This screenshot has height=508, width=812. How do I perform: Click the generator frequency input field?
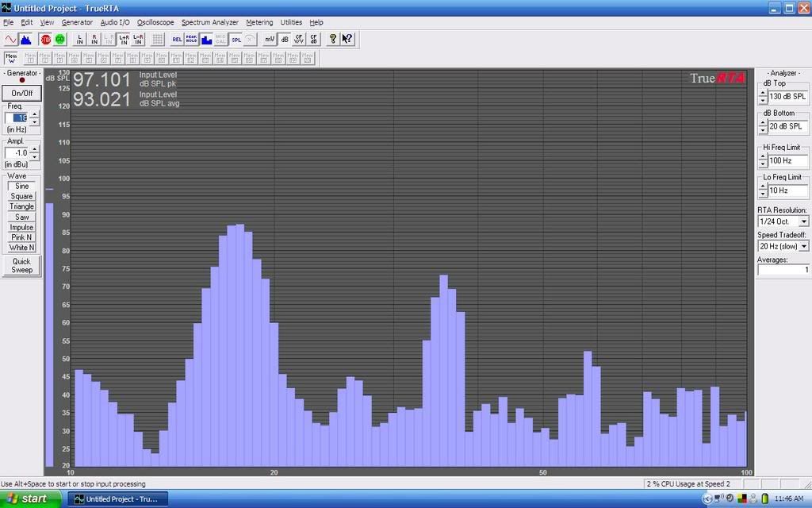(x=17, y=118)
